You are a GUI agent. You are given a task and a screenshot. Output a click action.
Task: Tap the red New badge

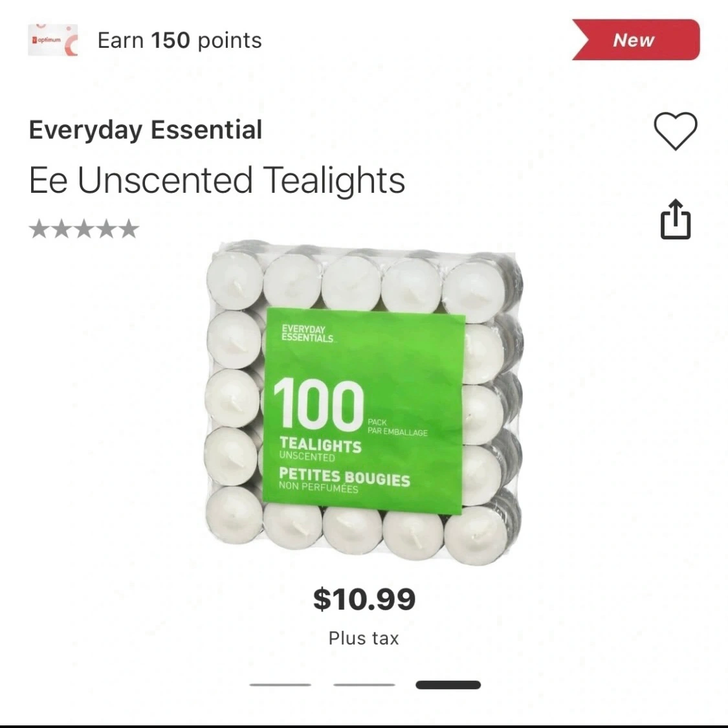point(635,39)
